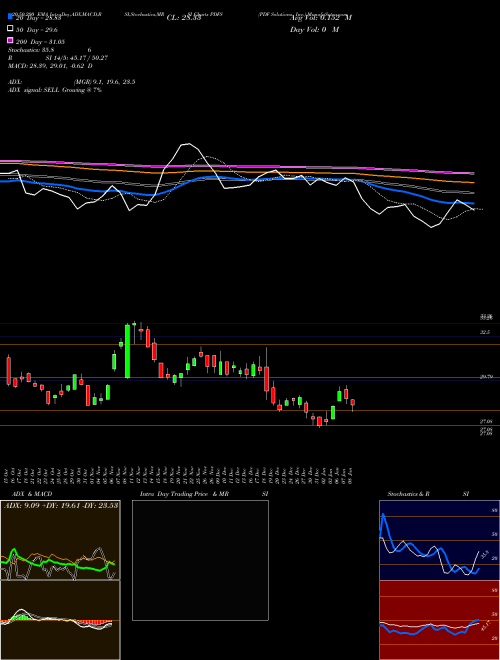Image resolution: width=500 pixels, height=660 pixels.
Task: Select the '200 Day - 31.05' label
Action: (x=40, y=42)
